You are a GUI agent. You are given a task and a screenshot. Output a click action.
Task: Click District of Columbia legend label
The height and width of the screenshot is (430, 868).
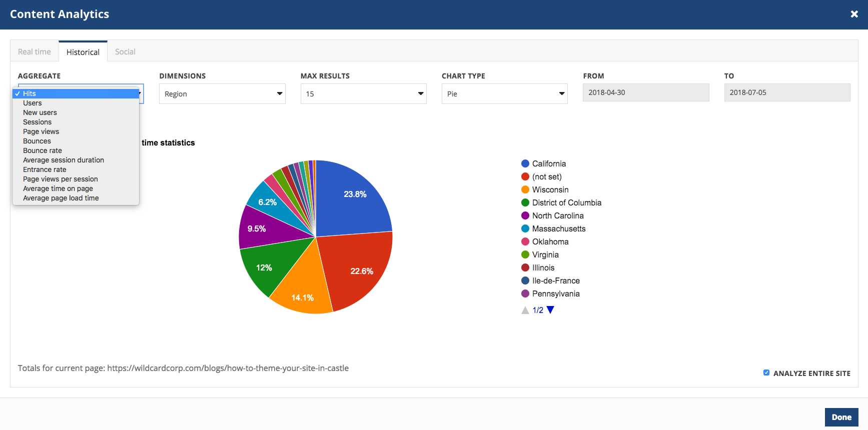tap(567, 202)
